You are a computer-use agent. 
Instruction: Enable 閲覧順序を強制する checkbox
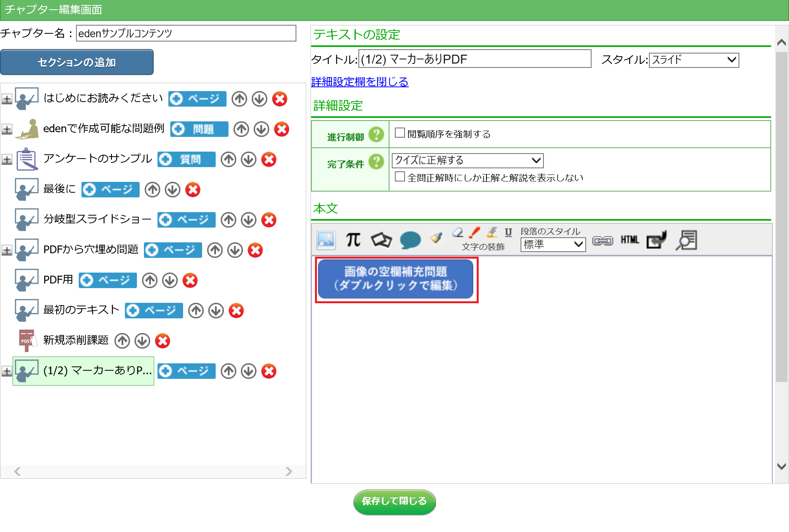tap(400, 133)
